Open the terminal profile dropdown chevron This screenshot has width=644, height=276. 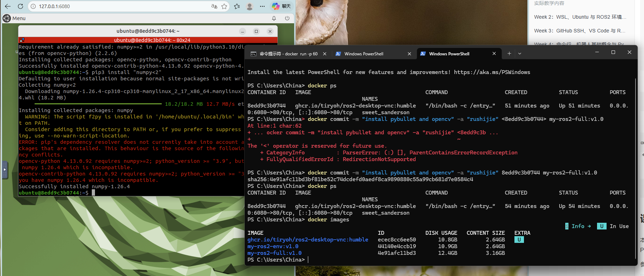pos(520,54)
